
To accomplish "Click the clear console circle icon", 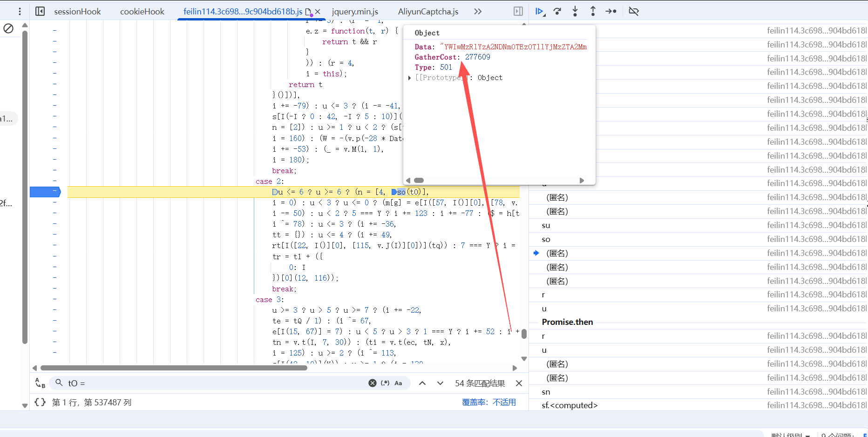I will 8,28.
